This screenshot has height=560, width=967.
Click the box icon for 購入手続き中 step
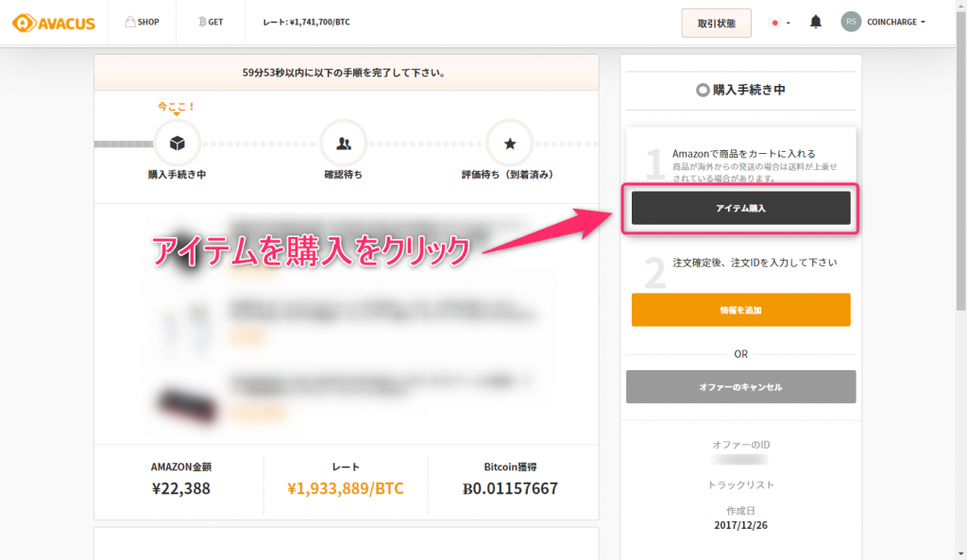coord(177,144)
